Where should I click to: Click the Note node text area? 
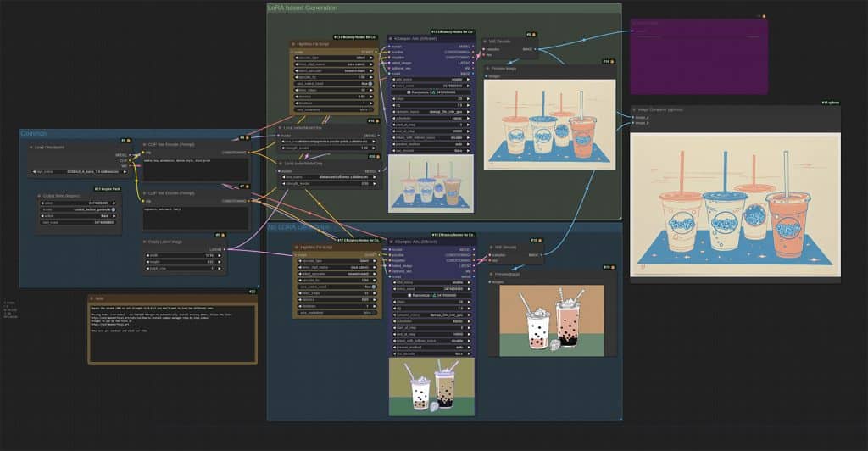pyautogui.click(x=172, y=333)
